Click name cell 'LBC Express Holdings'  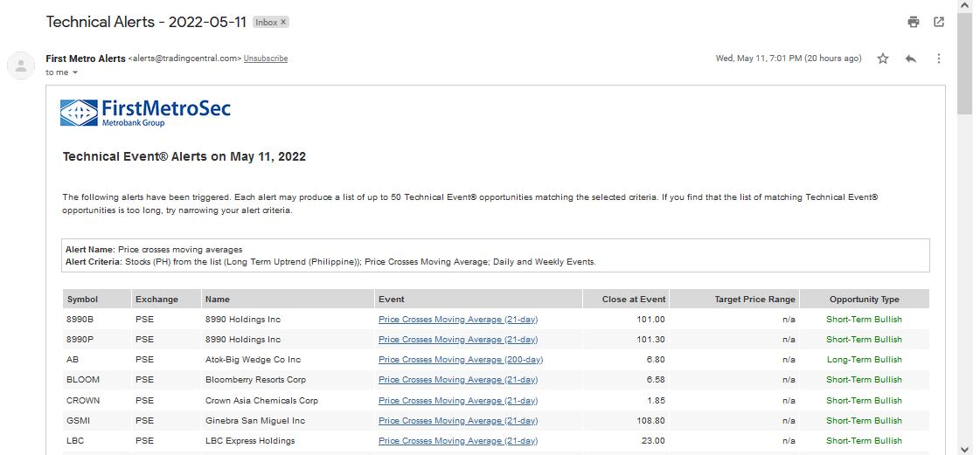[250, 441]
